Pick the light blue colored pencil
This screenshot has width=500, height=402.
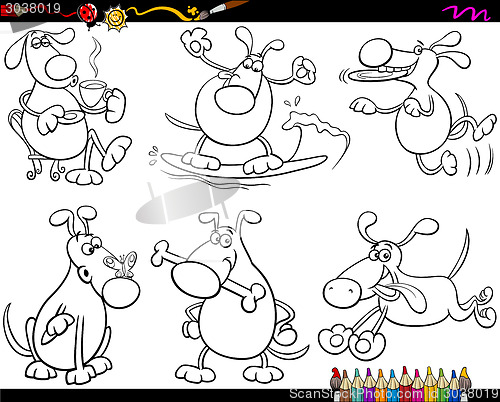point(393,385)
